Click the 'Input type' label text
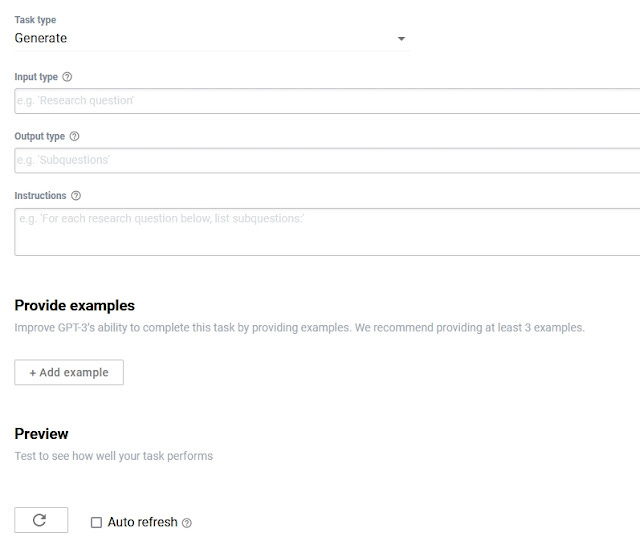Viewport: 640px width, 549px height. click(36, 77)
